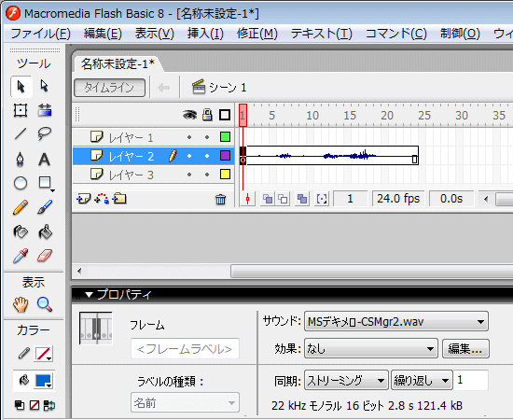The height and width of the screenshot is (420, 513).
Task: Toggle visibility dot for レイヤー 1
Action: point(189,137)
